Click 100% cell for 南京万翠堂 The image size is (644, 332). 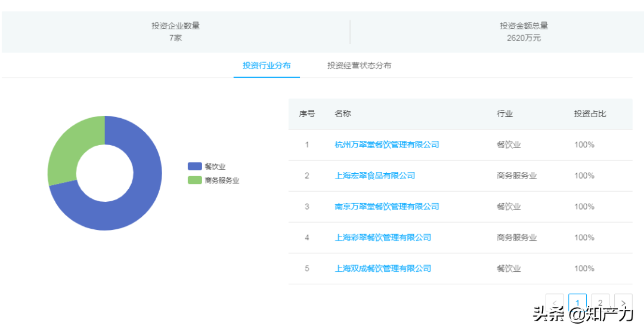[x=584, y=207]
